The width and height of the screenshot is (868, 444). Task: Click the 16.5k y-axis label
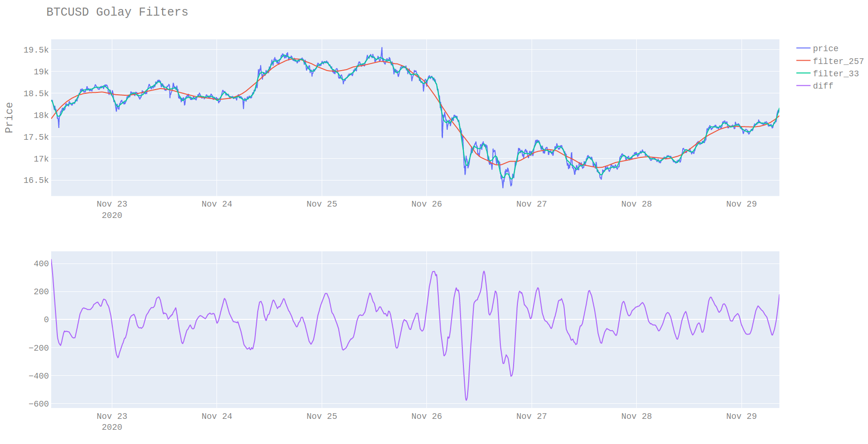point(36,180)
